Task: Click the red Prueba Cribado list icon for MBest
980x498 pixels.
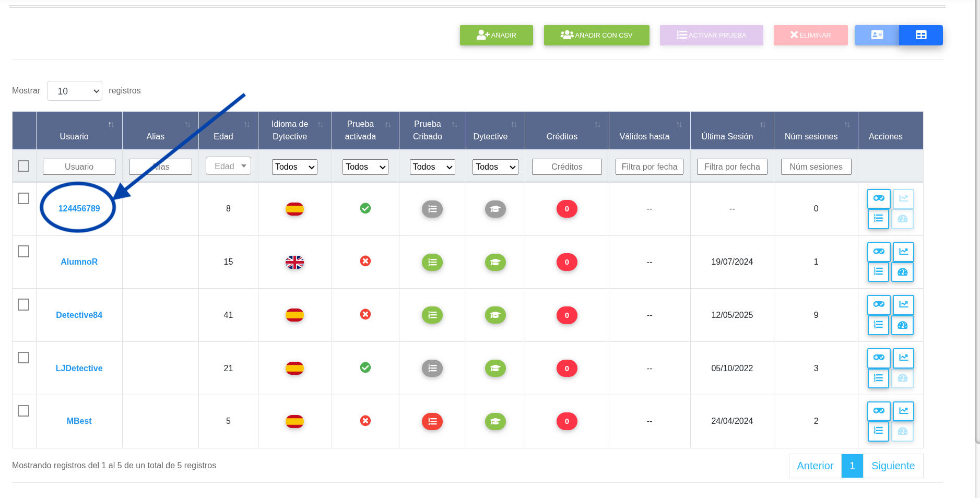Action: click(432, 421)
